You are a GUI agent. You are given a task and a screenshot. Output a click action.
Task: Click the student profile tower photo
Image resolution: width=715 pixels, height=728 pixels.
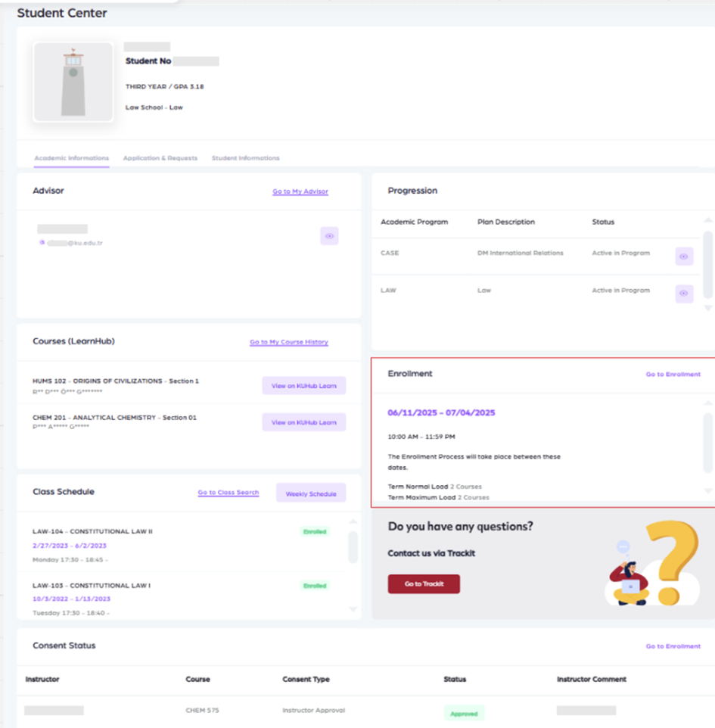click(x=73, y=82)
